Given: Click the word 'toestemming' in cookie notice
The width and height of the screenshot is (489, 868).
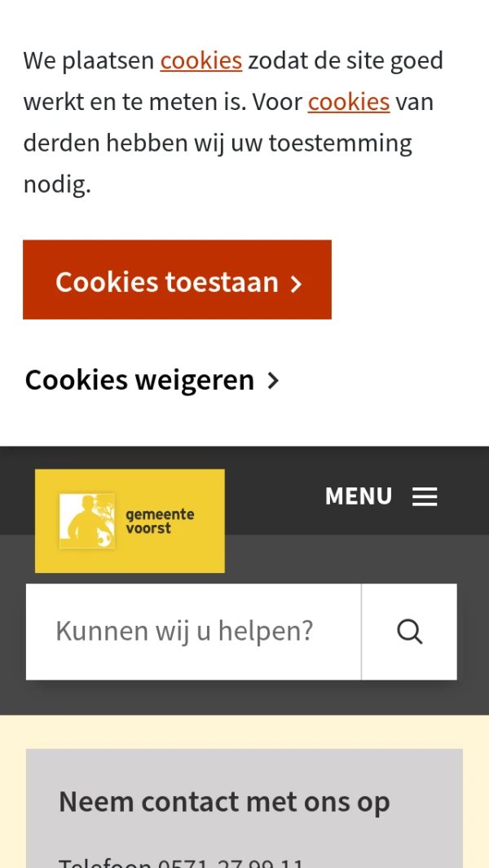Looking at the screenshot, I should [x=340, y=144].
